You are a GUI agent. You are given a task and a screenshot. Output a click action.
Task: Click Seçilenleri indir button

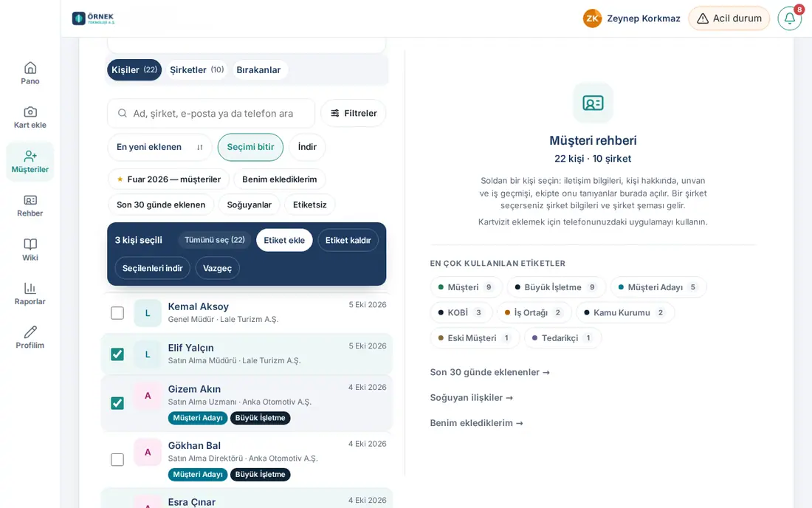pos(153,268)
